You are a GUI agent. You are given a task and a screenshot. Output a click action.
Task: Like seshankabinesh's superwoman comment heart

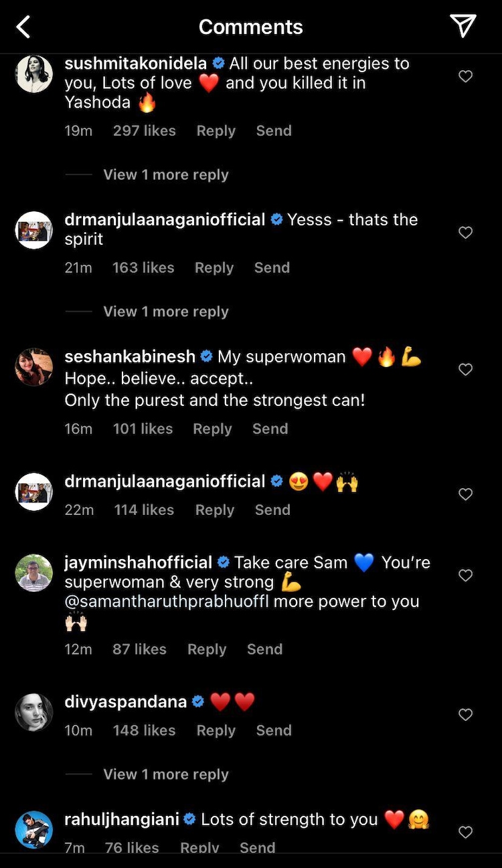click(x=465, y=369)
